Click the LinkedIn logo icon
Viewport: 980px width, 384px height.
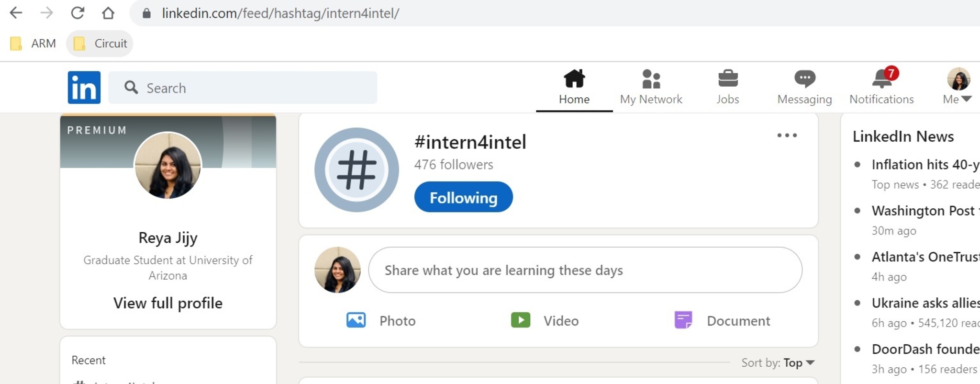click(84, 88)
